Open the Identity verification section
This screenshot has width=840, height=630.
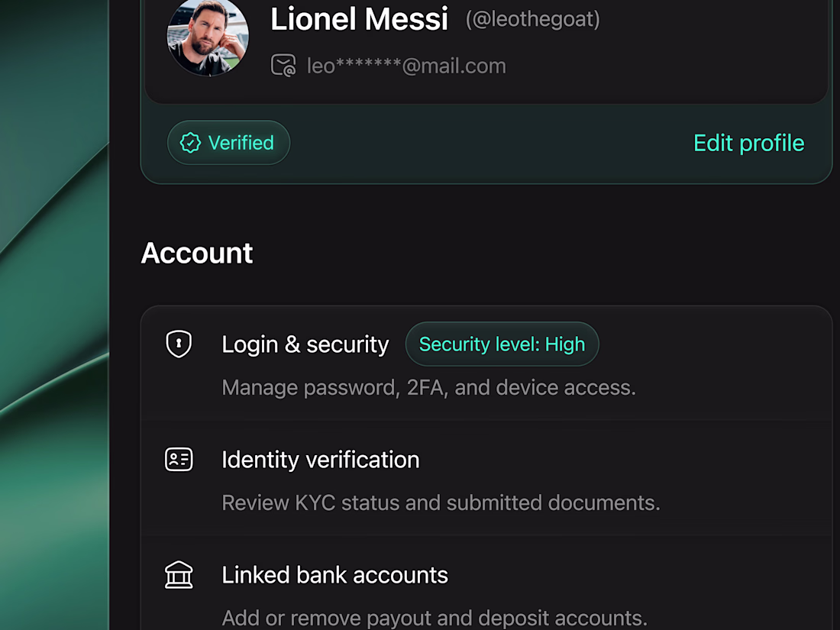click(486, 479)
